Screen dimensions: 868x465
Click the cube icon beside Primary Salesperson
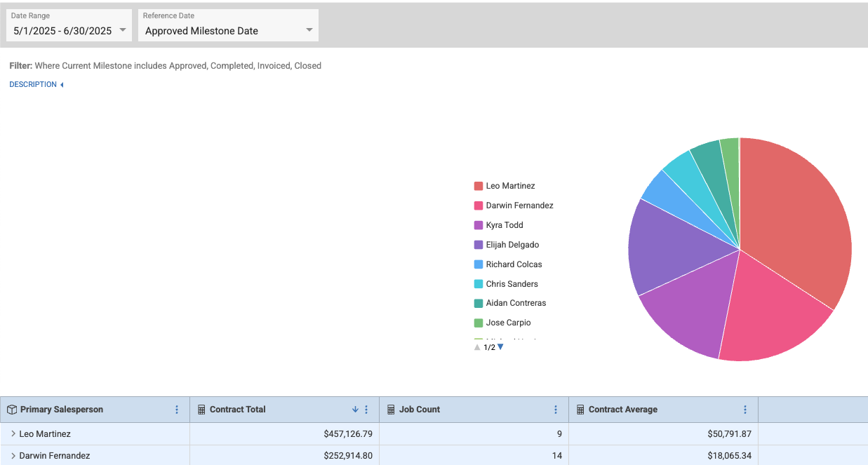point(12,410)
